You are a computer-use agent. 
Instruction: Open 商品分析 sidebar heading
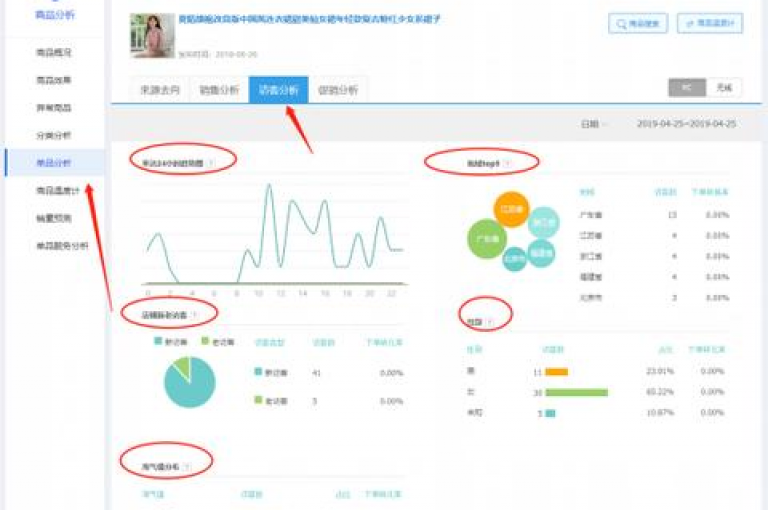pyautogui.click(x=55, y=15)
